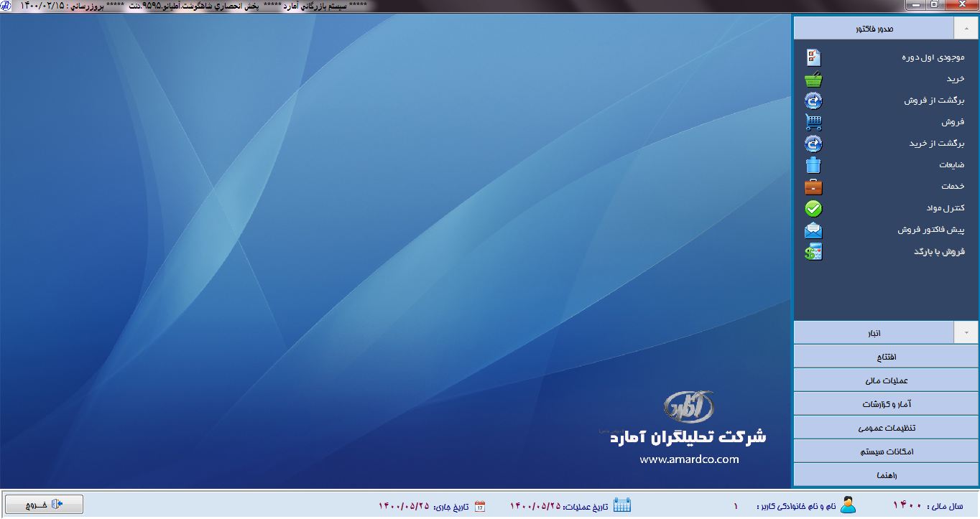Viewport: 980px width, 519px height.
Task: Expand the انبار panel with dropdown arrow
Action: tap(966, 332)
